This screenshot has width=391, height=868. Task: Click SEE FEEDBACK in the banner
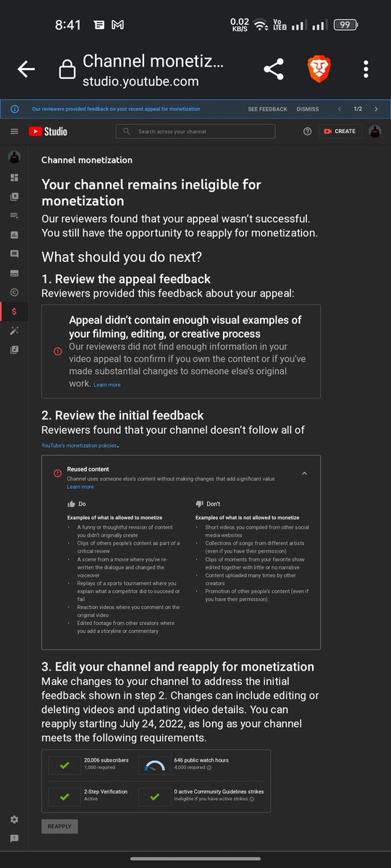[267, 109]
